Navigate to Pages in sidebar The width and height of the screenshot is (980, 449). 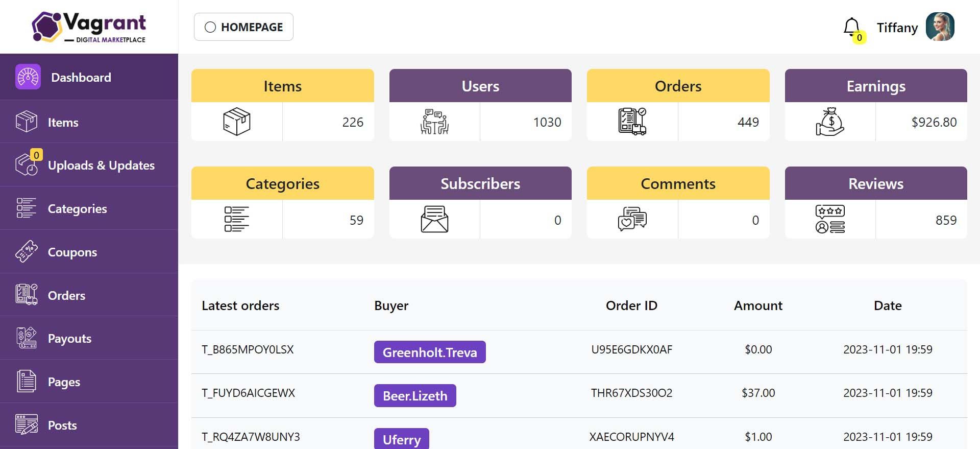point(64,382)
